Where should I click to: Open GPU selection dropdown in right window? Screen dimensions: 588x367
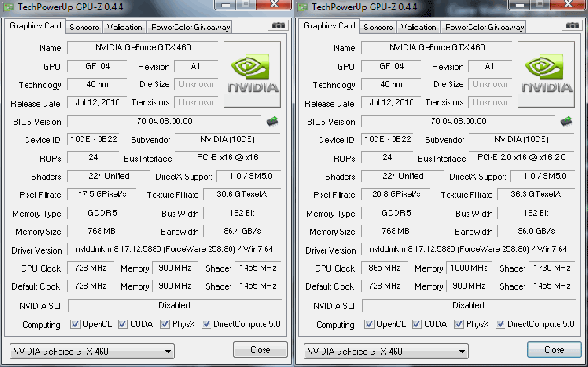coord(386,351)
